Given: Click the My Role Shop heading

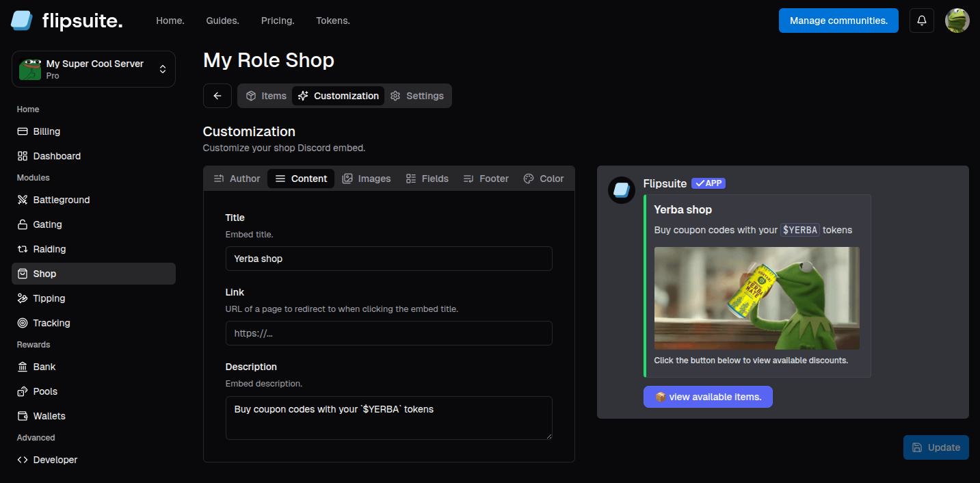Looking at the screenshot, I should [269, 60].
